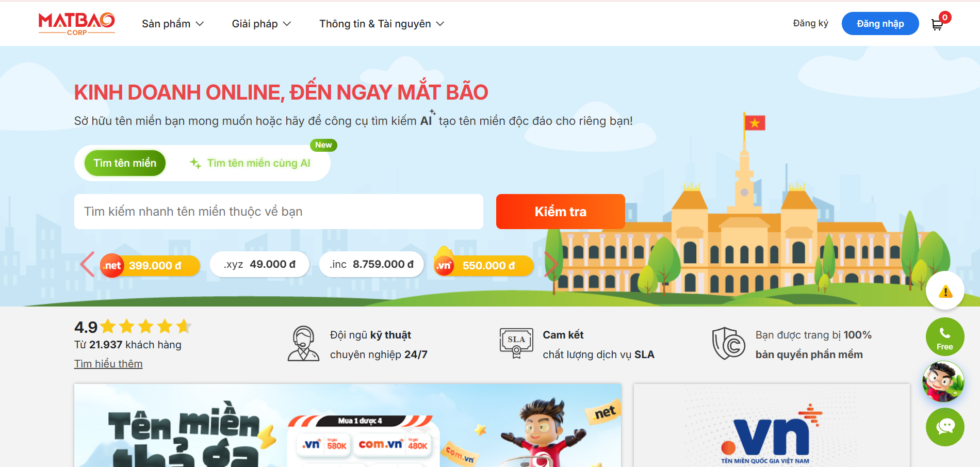Open the mascot character avatar widget

[x=943, y=382]
